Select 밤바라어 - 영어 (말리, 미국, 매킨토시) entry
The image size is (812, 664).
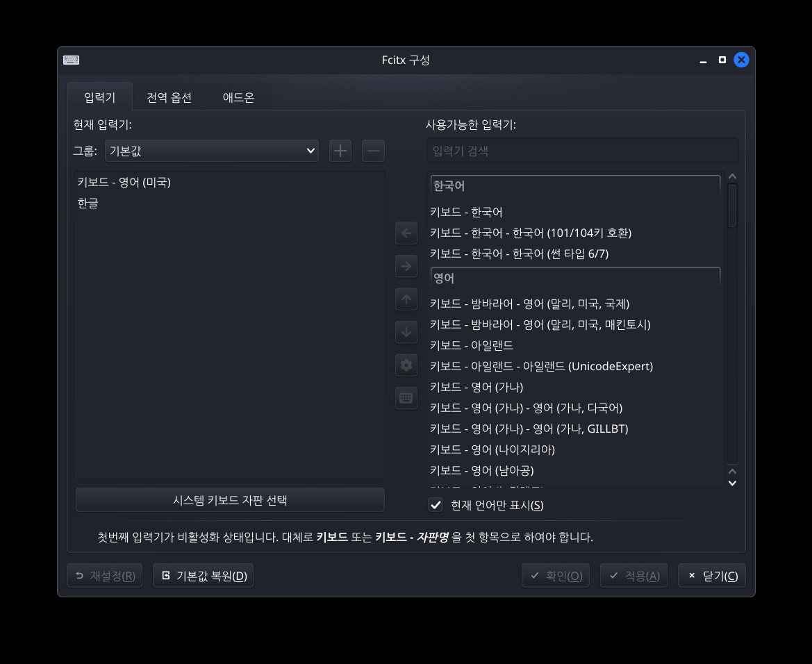575,324
